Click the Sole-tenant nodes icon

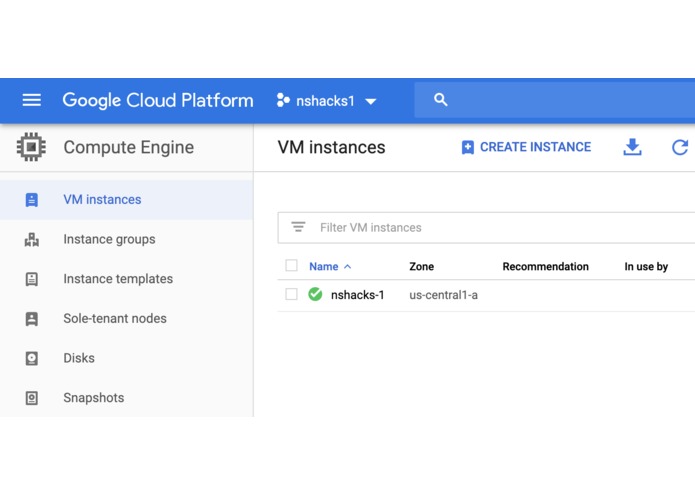click(32, 319)
